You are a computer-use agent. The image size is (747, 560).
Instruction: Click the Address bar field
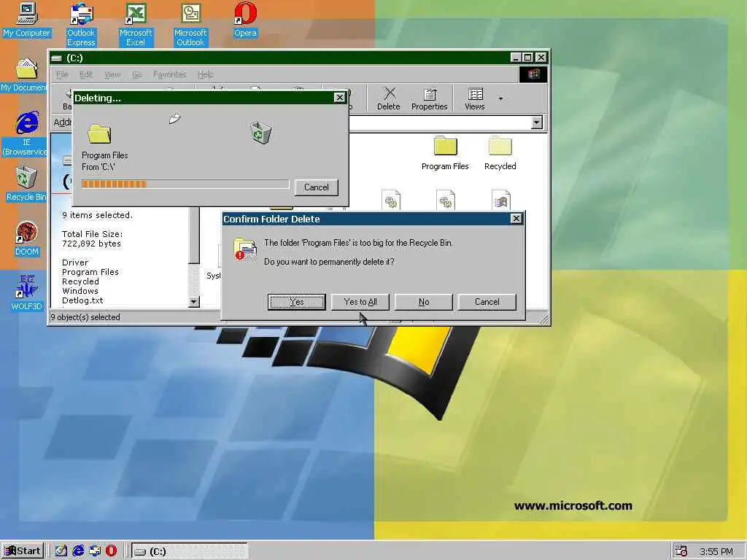(440, 122)
